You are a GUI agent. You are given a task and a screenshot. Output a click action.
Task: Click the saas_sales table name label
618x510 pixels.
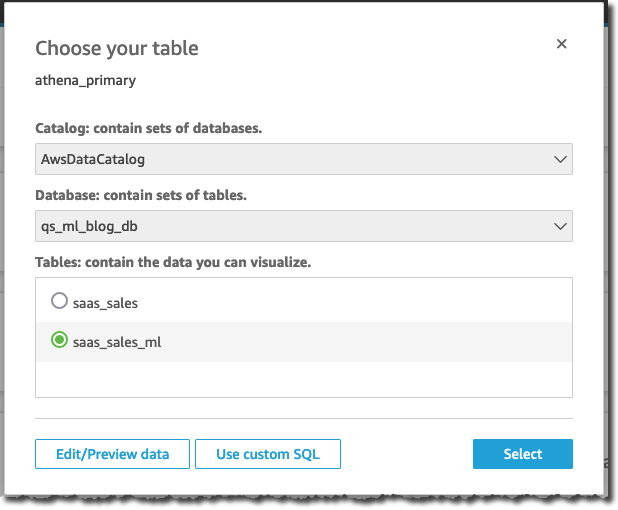[x=105, y=301]
